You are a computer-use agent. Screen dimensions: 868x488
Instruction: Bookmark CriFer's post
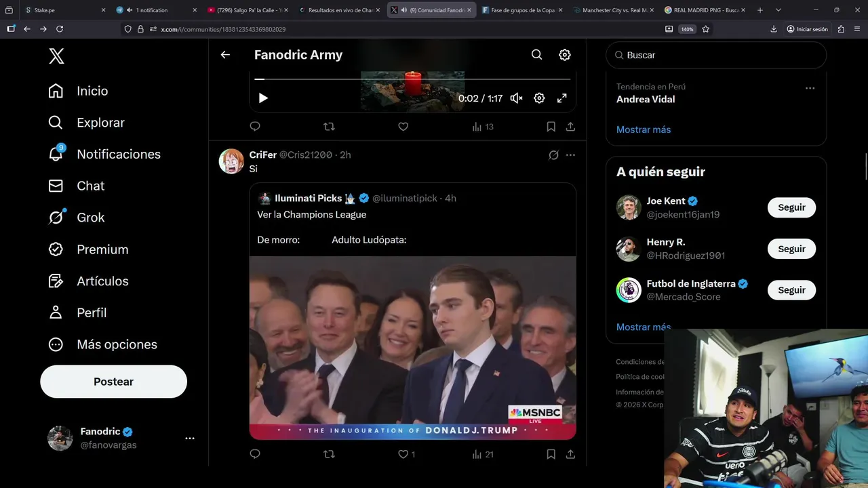(551, 454)
